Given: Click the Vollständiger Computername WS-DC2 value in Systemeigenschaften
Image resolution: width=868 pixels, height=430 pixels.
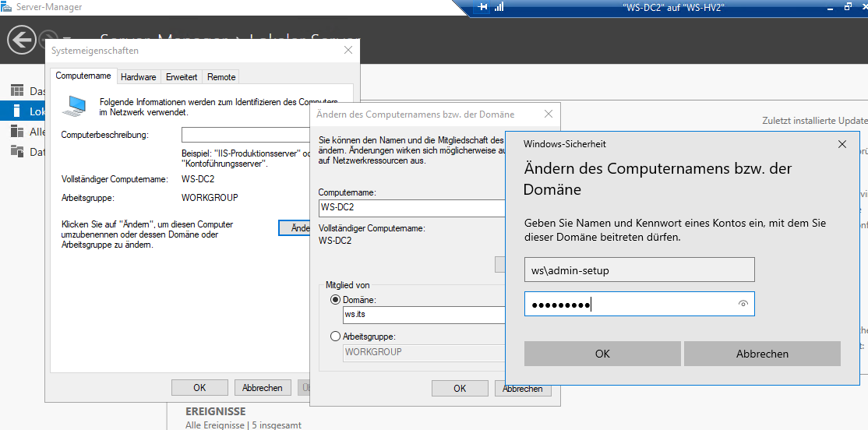Looking at the screenshot, I should (x=197, y=178).
